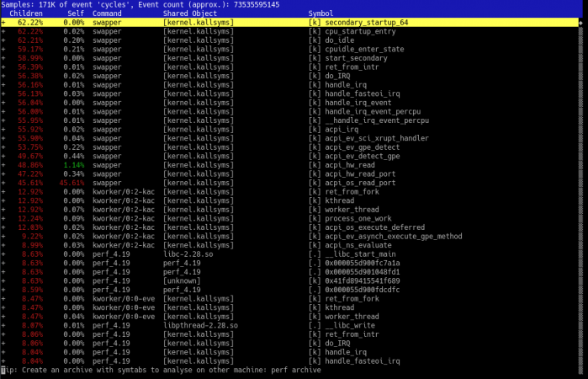Select the __libc_write libpthread row

289,326
